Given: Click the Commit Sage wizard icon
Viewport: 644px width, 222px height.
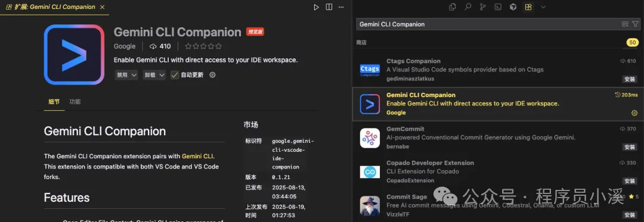Looking at the screenshot, I should coord(370,206).
